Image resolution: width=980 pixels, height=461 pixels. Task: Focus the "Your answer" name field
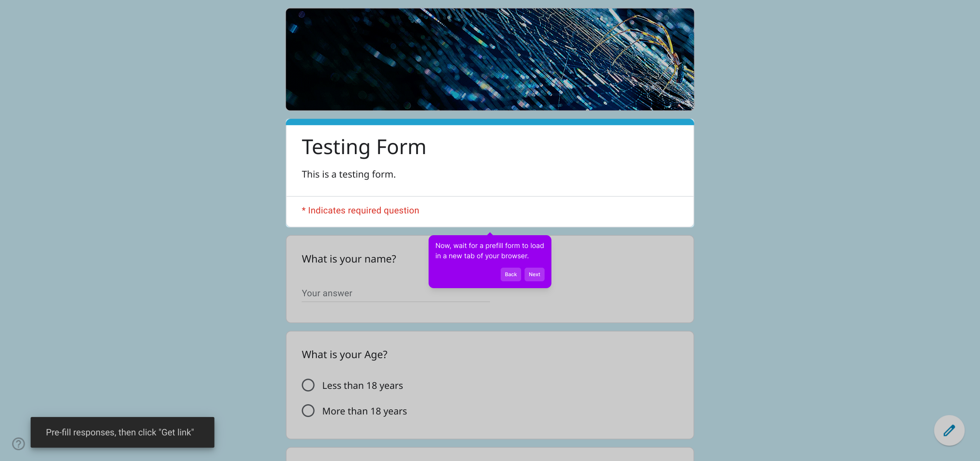point(395,293)
